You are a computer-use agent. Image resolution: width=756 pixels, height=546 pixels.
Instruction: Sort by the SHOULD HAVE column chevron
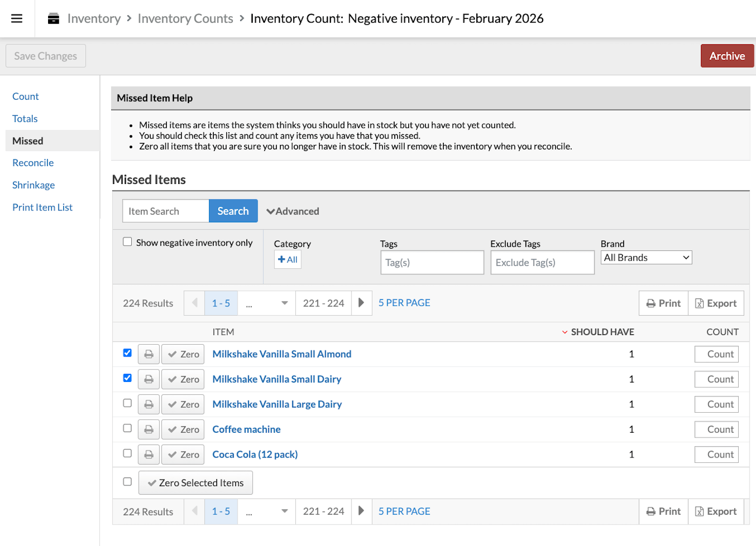pyautogui.click(x=565, y=332)
